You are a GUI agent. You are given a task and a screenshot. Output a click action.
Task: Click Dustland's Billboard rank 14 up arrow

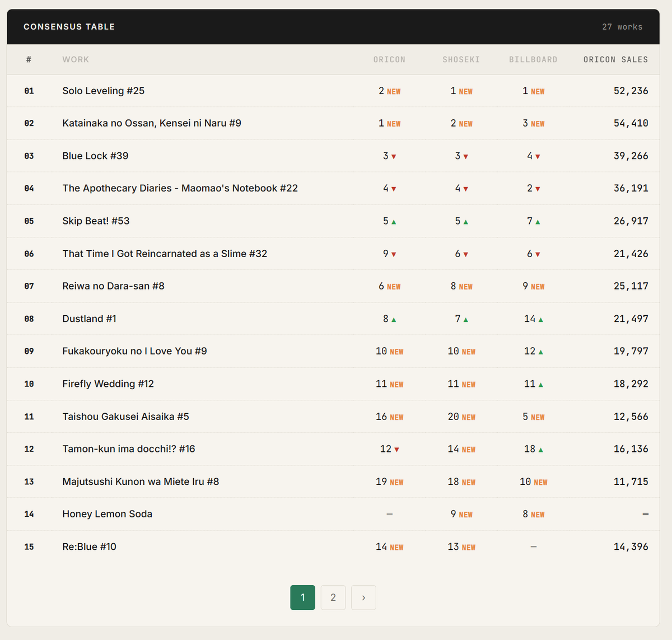point(540,320)
